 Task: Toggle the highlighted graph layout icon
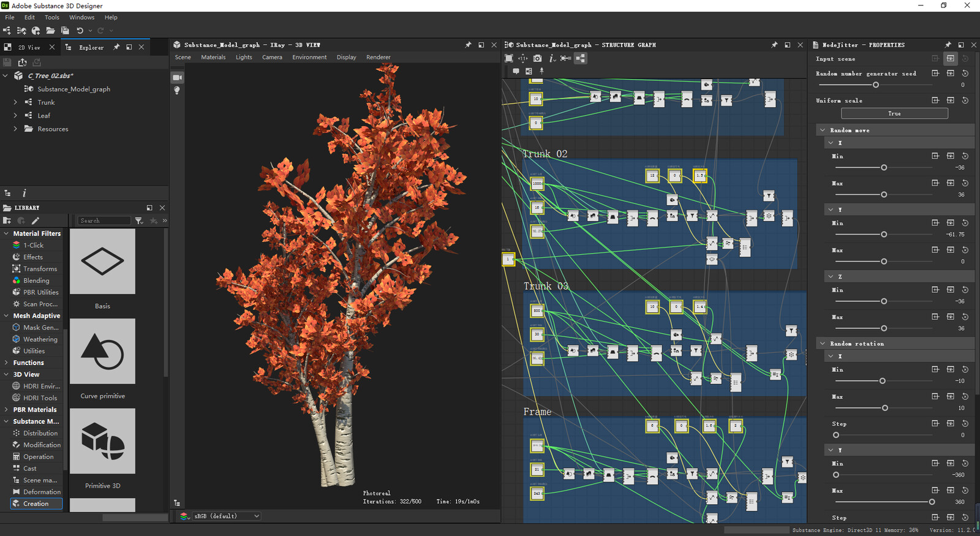(x=580, y=58)
